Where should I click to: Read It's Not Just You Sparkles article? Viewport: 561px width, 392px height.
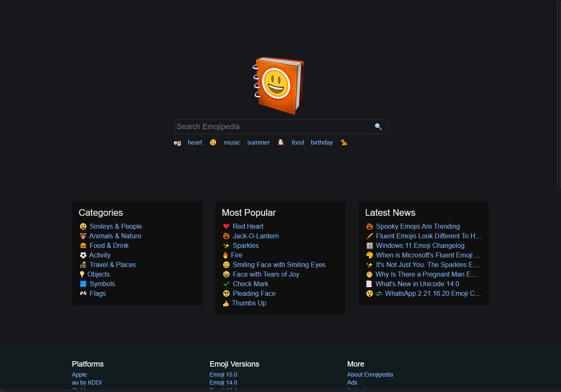click(x=427, y=265)
